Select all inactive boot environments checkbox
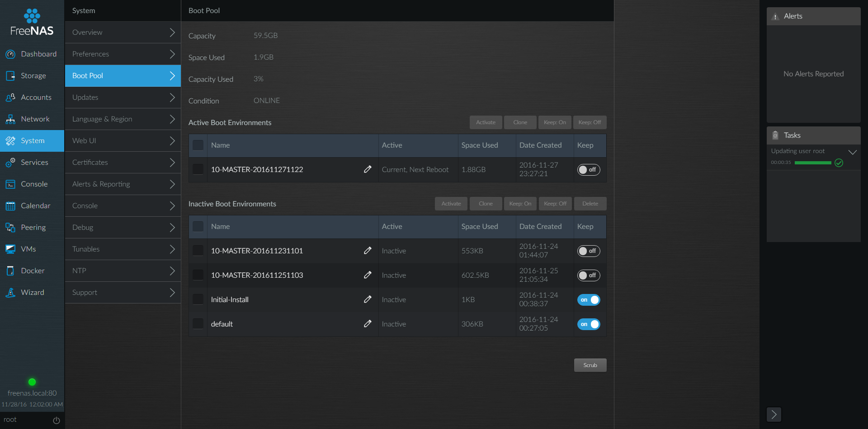868x429 pixels. pyautogui.click(x=198, y=226)
